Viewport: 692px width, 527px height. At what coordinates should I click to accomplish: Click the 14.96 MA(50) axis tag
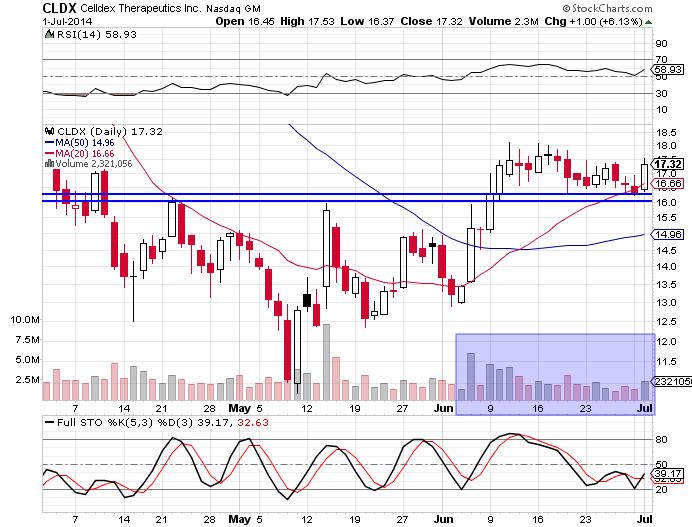tap(668, 234)
